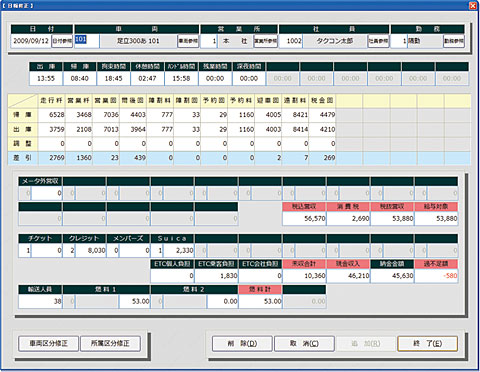This screenshot has width=480, height=372.
Task: Select the 帰庫 row 営業粁 cell 3468
Action: coord(79,115)
